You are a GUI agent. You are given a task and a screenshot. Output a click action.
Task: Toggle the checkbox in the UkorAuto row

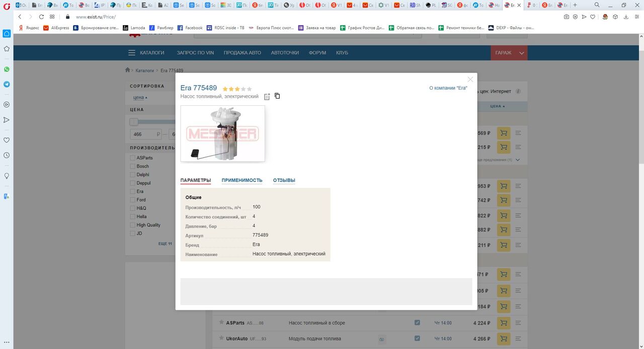point(417,338)
